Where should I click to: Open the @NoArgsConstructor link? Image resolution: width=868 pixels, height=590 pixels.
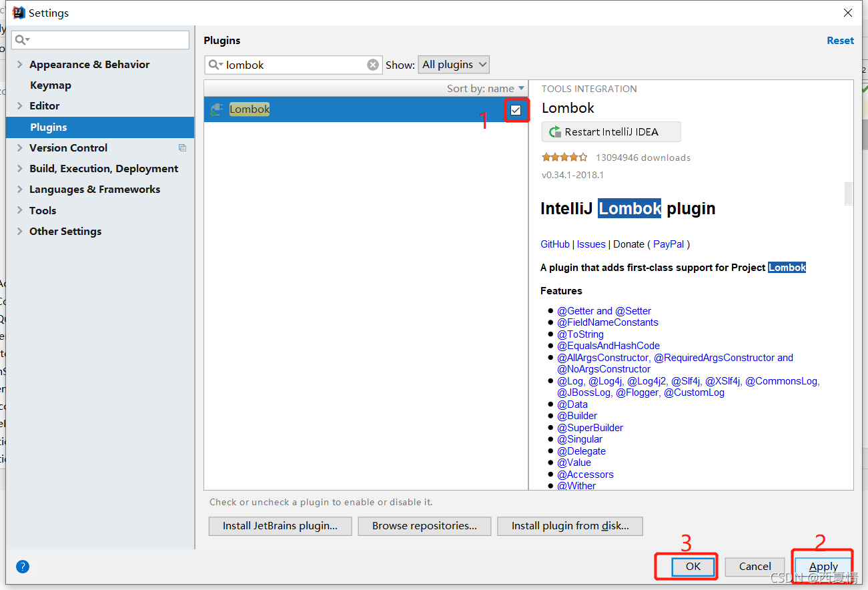point(604,369)
